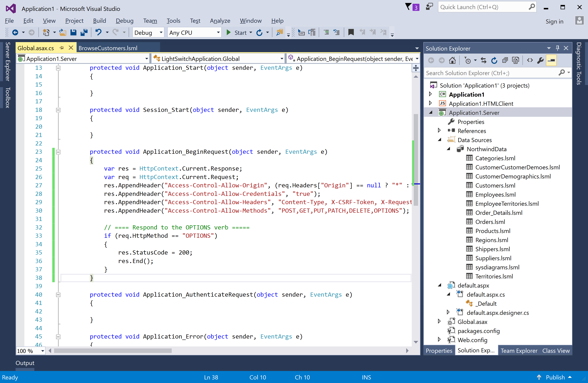
Task: Toggle auto-hide pin on Solution Explorer
Action: (557, 48)
